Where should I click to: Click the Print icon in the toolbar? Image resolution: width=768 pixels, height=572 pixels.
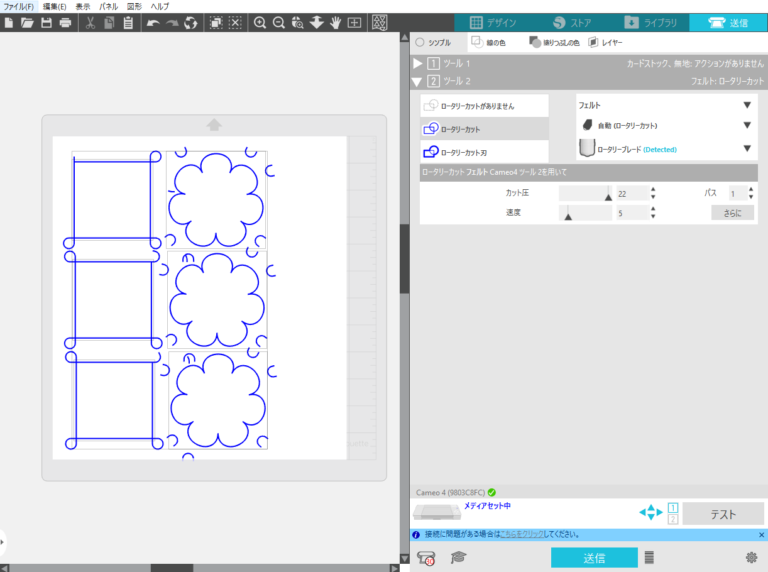(65, 23)
